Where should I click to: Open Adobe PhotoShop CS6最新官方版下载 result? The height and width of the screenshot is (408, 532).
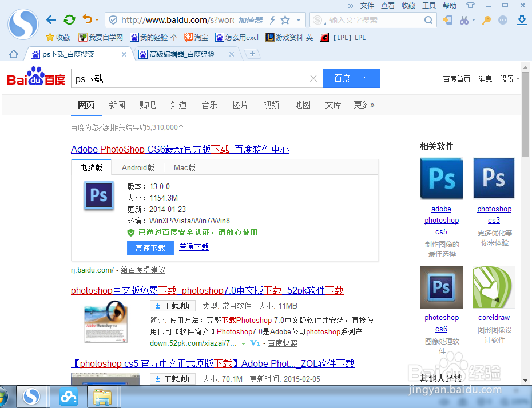(180, 149)
